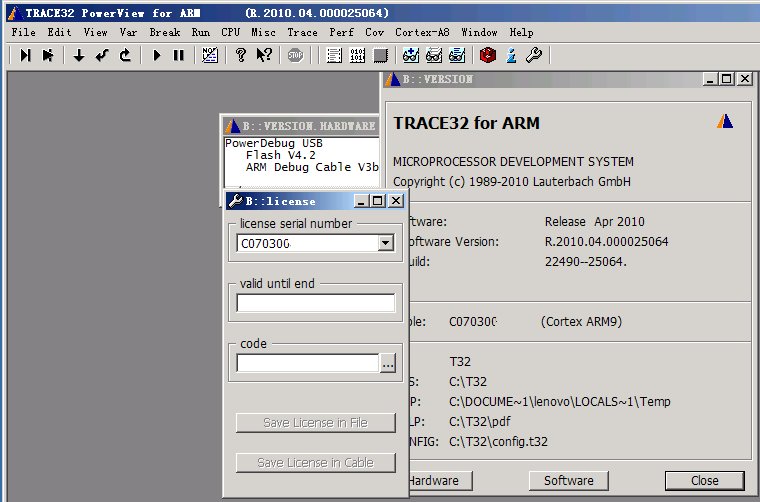The width and height of the screenshot is (760, 502).
Task: Click the B::license title bar wrench icon
Action: point(235,201)
